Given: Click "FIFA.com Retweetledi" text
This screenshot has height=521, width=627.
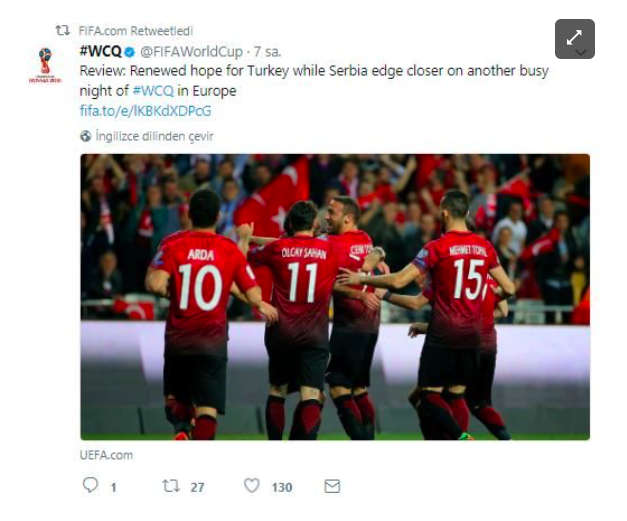Looking at the screenshot, I should tap(136, 31).
